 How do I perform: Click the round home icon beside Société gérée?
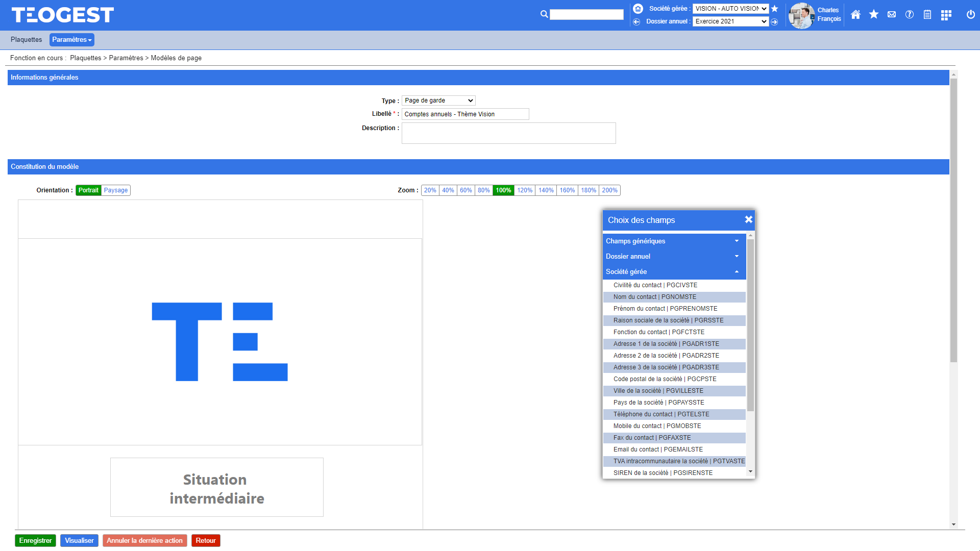click(638, 9)
